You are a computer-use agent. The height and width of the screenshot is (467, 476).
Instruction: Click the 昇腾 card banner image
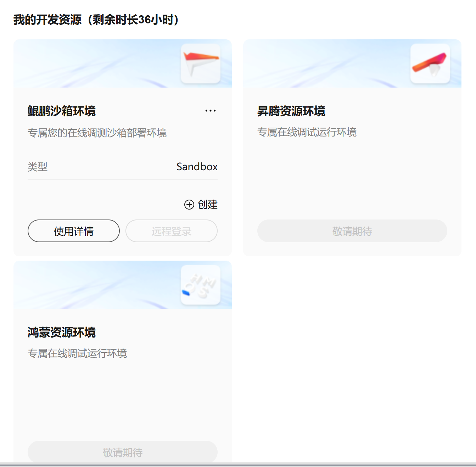point(352,63)
